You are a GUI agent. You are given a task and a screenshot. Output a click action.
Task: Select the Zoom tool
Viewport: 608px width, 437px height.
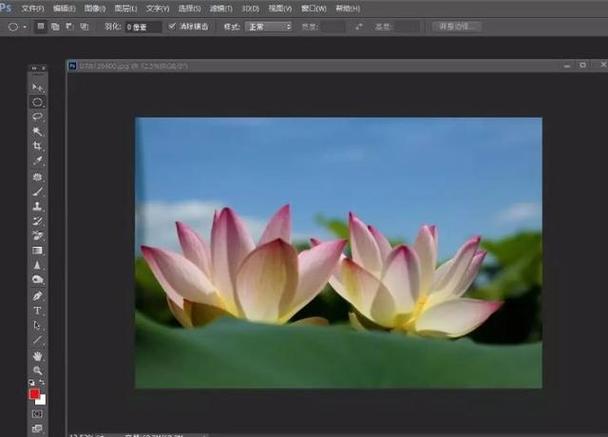[x=38, y=370]
